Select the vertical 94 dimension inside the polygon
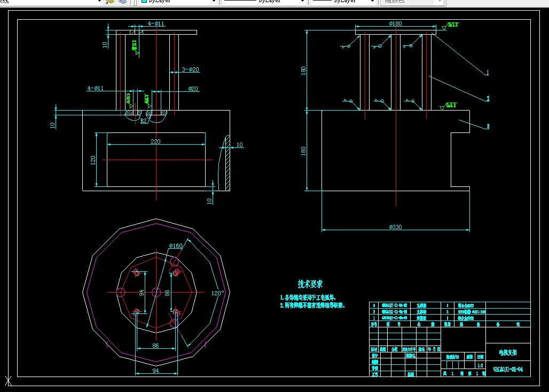The width and height of the screenshot is (549, 392). pyautogui.click(x=142, y=293)
